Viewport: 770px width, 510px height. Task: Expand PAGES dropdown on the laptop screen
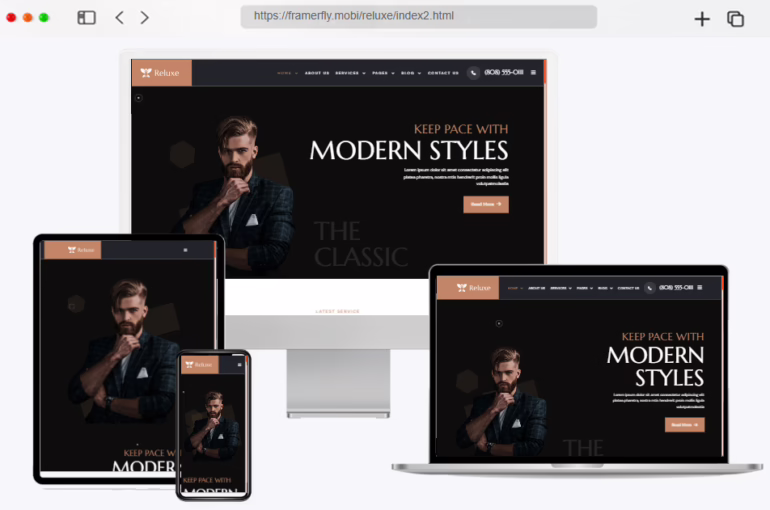coord(584,288)
